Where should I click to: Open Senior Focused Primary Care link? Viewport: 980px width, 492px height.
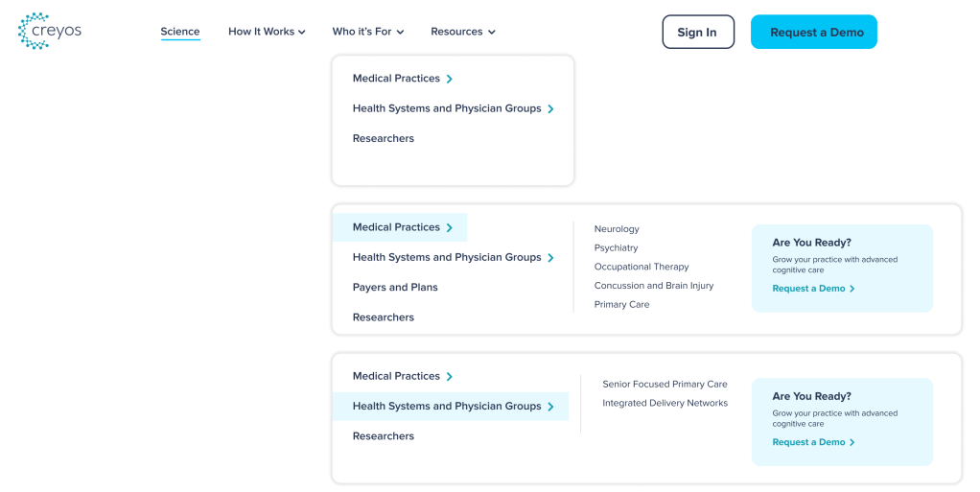click(x=665, y=384)
